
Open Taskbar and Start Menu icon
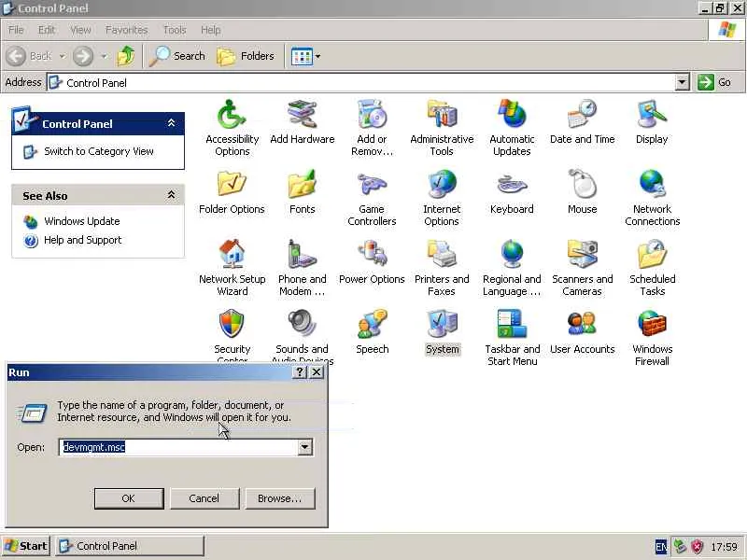(512, 325)
